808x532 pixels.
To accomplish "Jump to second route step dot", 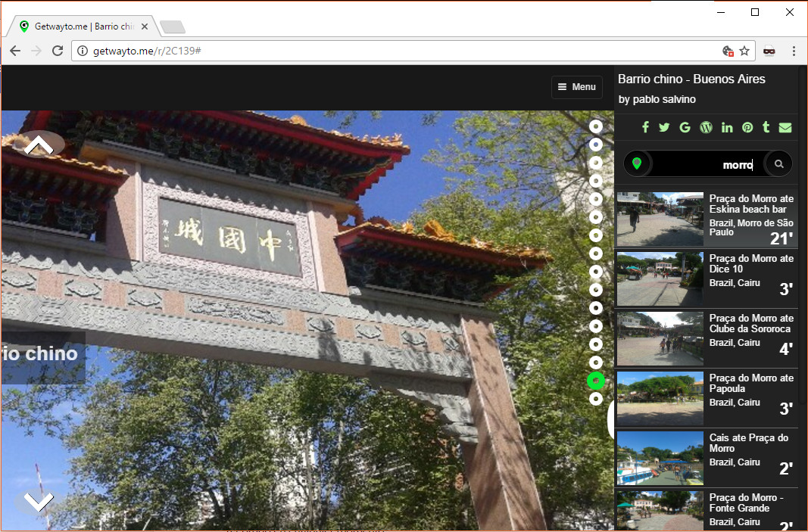I will (596, 145).
